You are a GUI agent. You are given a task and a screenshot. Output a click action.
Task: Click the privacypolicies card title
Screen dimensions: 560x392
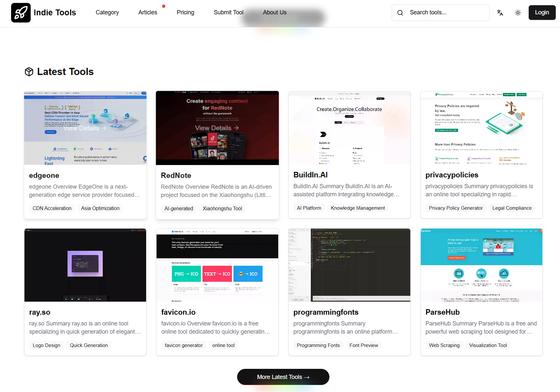pyautogui.click(x=452, y=175)
